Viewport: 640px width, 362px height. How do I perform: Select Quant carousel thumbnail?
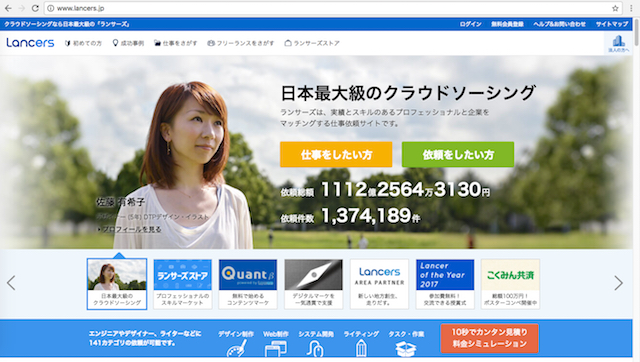248,284
